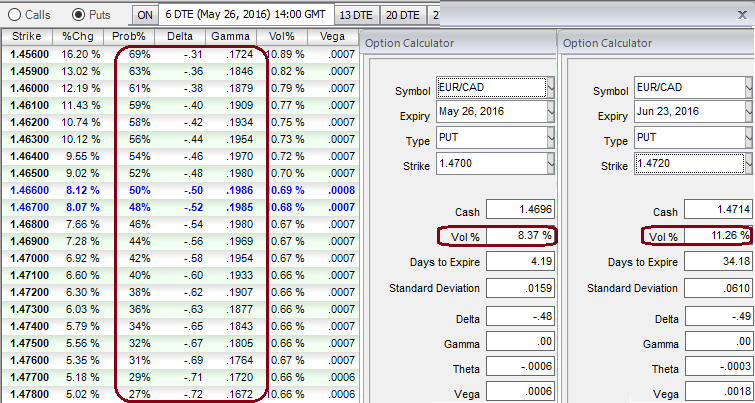755x403 pixels.
Task: Click Standard Deviation field showing .0610
Action: (x=718, y=288)
